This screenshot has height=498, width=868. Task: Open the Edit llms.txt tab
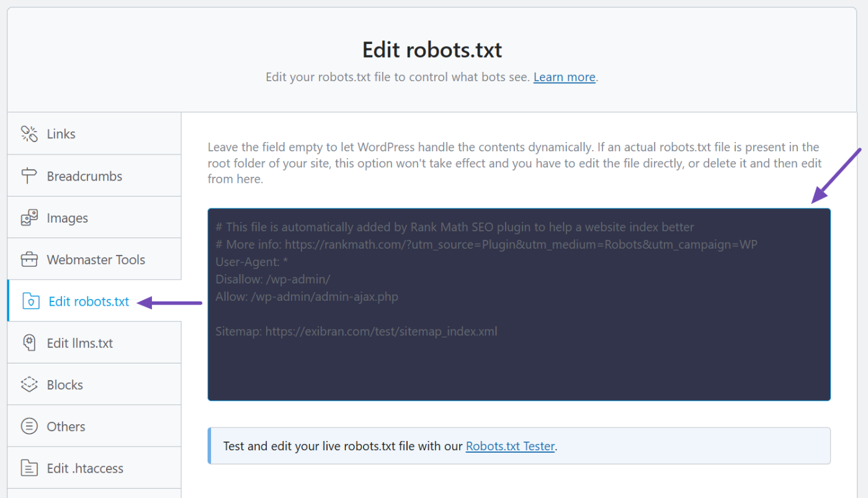point(94,342)
